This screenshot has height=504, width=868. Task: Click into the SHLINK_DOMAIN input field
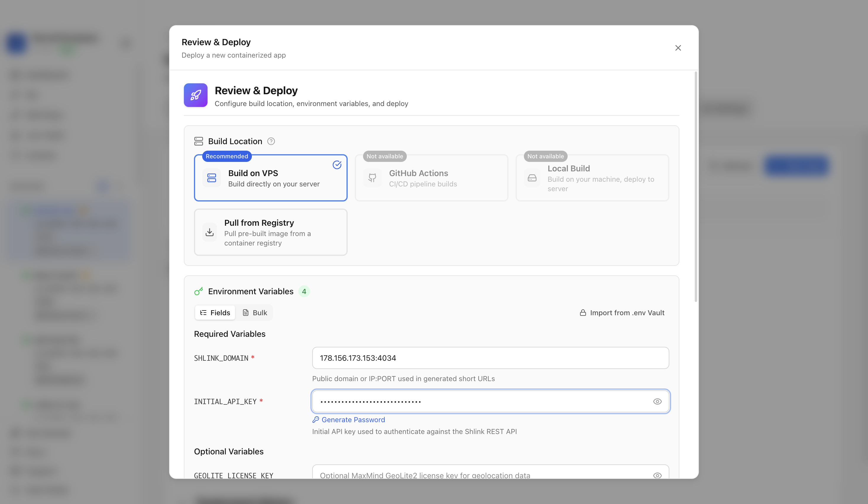click(490, 358)
